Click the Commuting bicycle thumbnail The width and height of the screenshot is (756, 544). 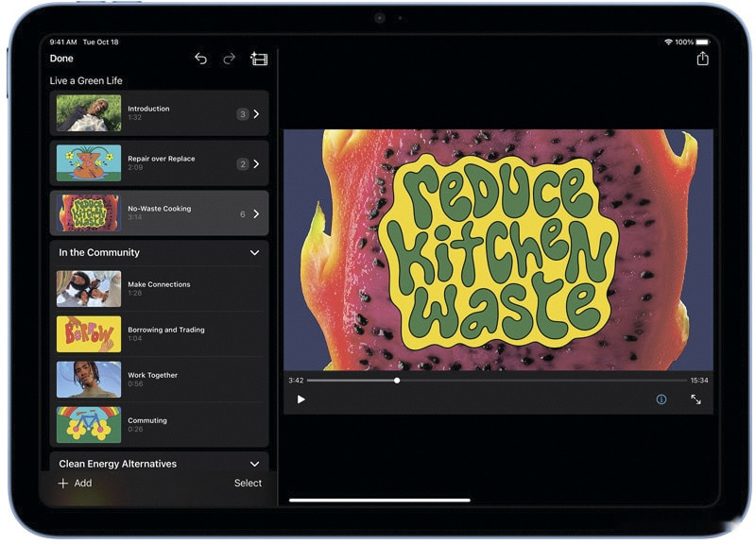(89, 425)
